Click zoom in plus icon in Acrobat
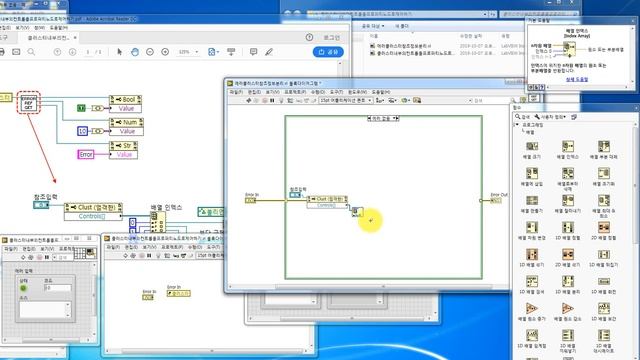This screenshot has height=360, width=640. 165,52
